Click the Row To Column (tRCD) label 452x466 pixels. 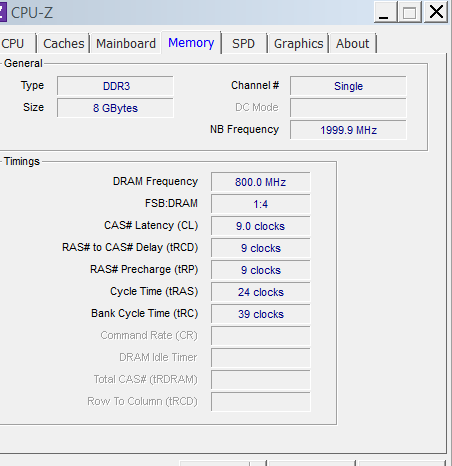point(142,402)
